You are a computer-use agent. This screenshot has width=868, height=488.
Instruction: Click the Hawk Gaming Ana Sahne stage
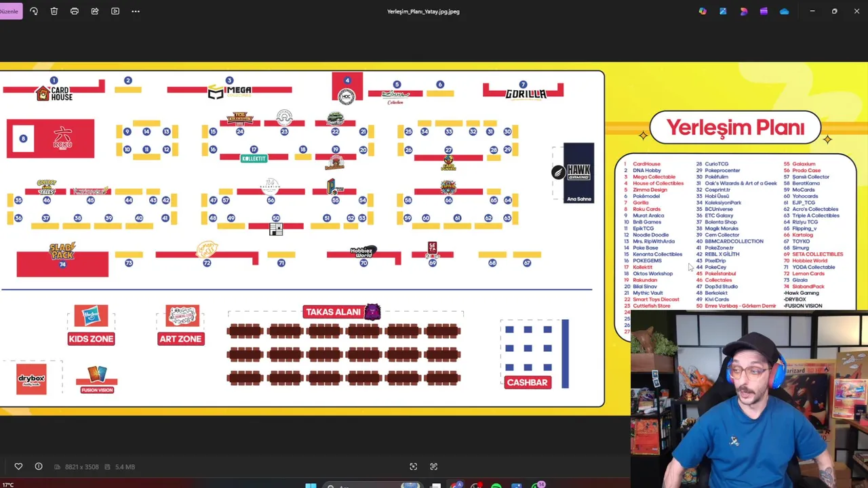point(578,172)
